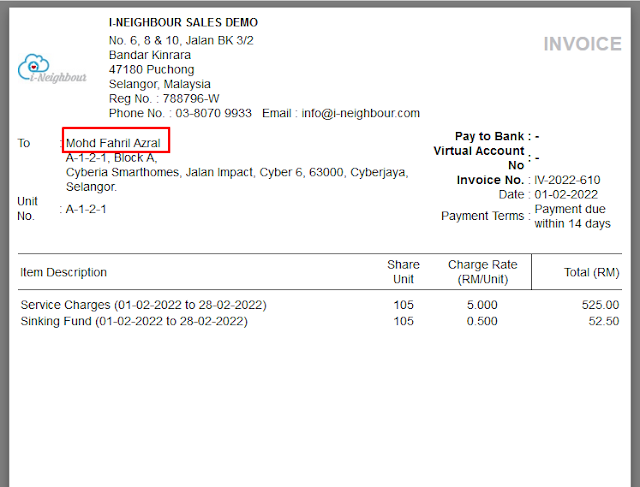The height and width of the screenshot is (487, 640).
Task: Click the email info@i-neighbour.com
Action: (x=360, y=113)
